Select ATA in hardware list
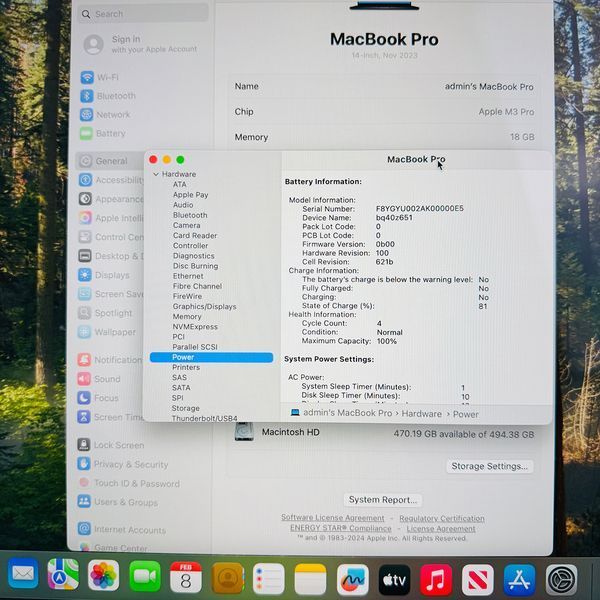Viewport: 600px width, 600px height. 179,184
